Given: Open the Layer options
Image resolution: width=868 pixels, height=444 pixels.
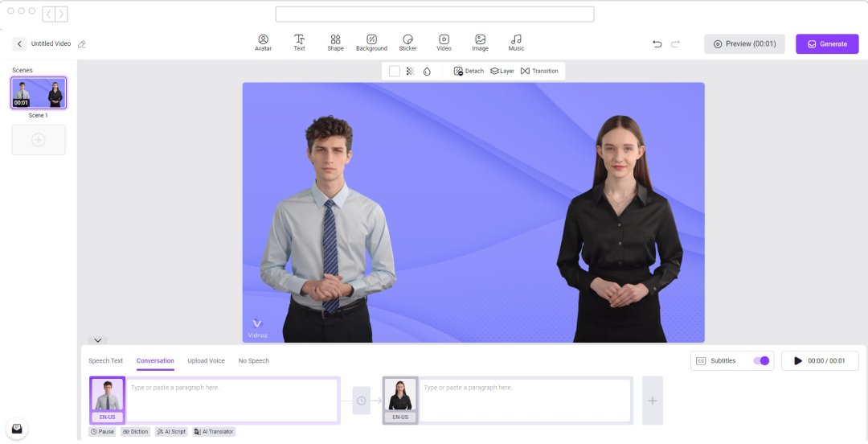Looking at the screenshot, I should pos(502,71).
